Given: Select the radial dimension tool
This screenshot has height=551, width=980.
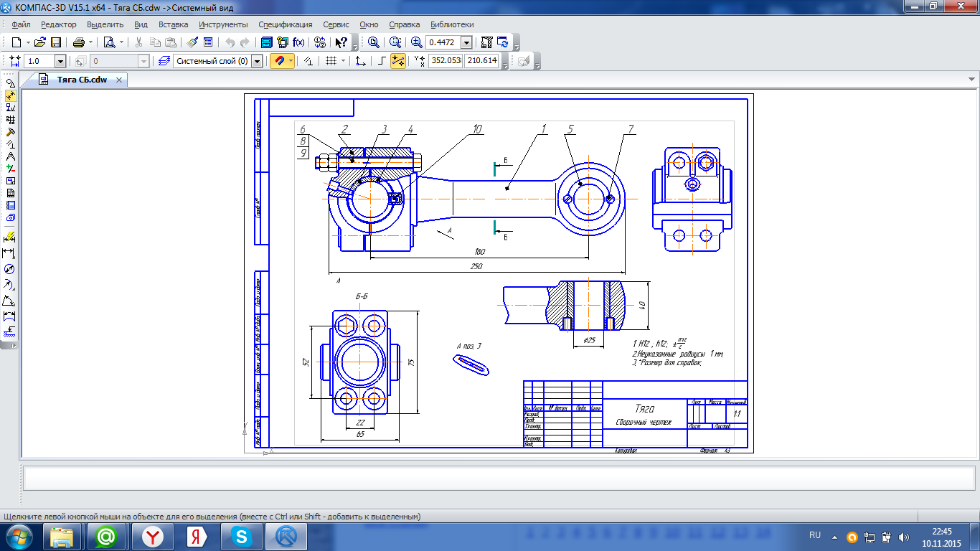Looking at the screenshot, I should (9, 285).
